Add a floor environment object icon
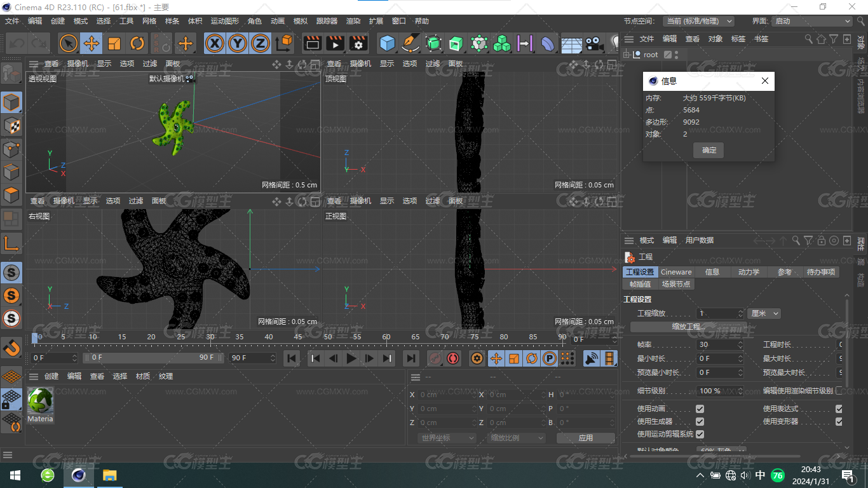The width and height of the screenshot is (868, 488). (x=571, y=43)
